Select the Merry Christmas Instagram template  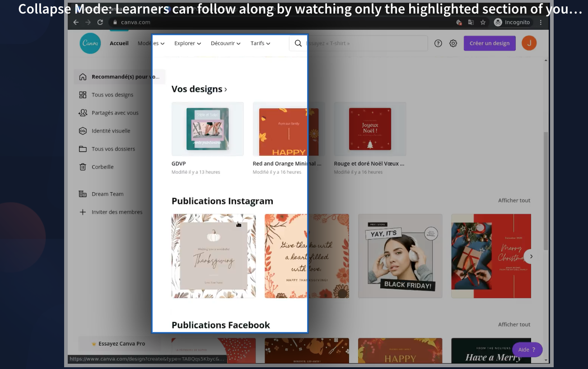tap(491, 256)
